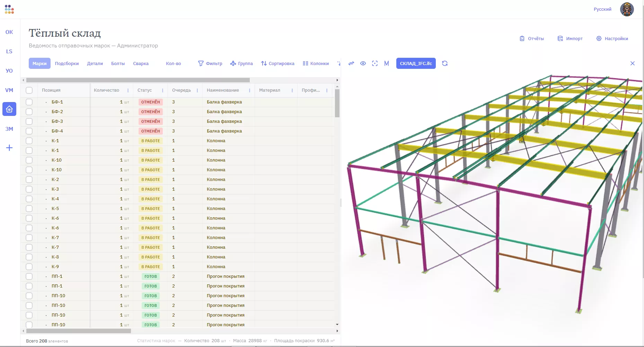Switch to the Болты tab

pos(118,63)
